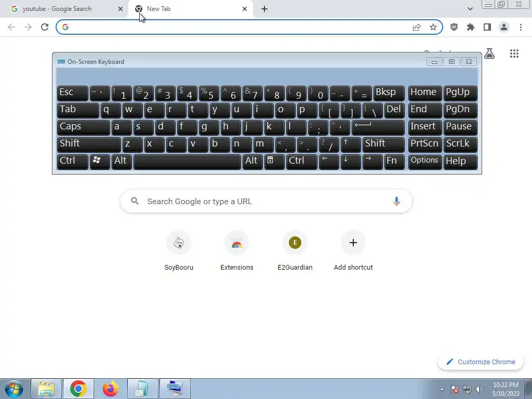Click the Options key on keyboard
The width and height of the screenshot is (532, 399).
[x=425, y=162]
